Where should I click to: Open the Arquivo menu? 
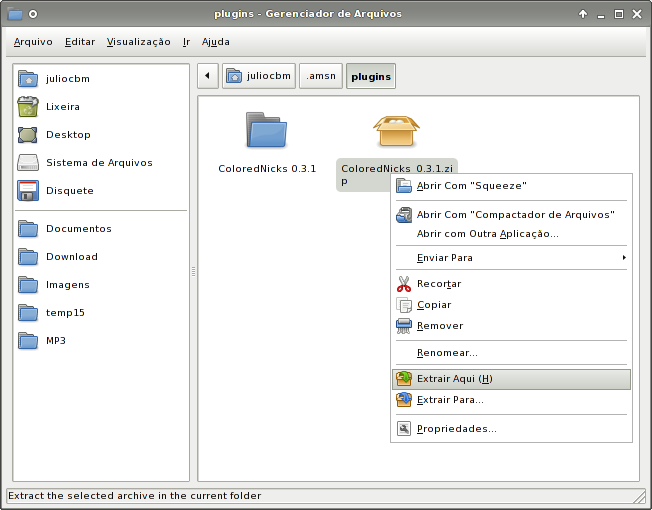coord(33,42)
